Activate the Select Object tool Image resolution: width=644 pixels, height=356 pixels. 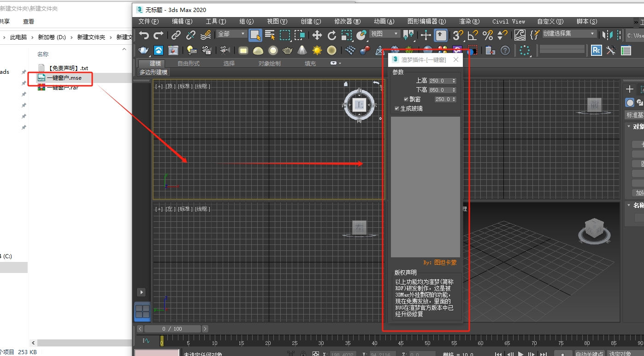point(255,35)
